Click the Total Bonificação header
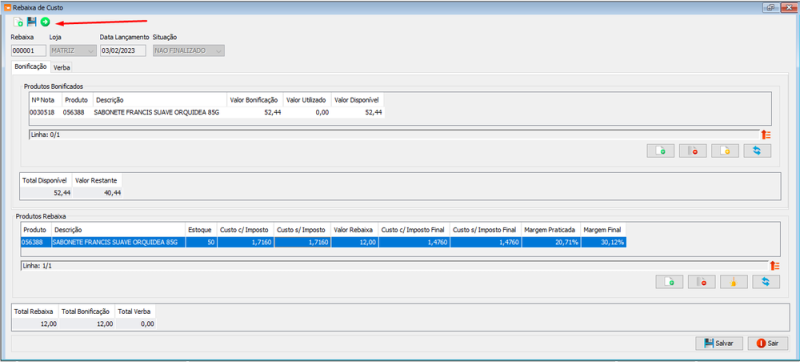This screenshot has width=800, height=362. pyautogui.click(x=87, y=311)
